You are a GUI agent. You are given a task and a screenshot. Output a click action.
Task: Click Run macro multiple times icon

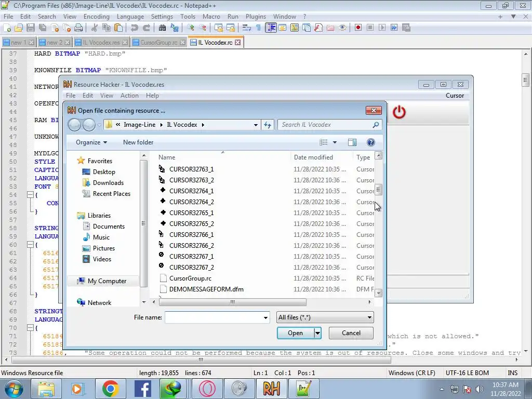pyautogui.click(x=394, y=28)
